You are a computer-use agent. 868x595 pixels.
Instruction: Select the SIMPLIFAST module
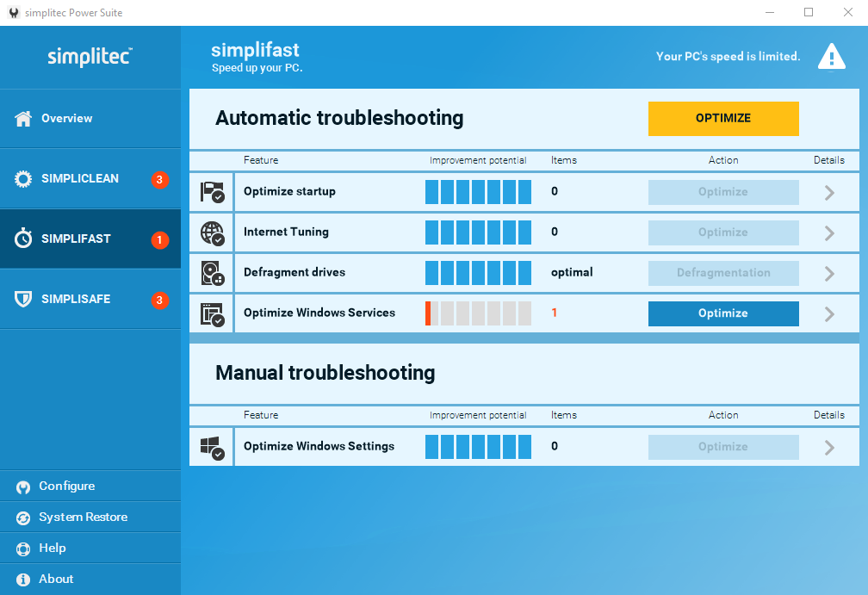90,239
